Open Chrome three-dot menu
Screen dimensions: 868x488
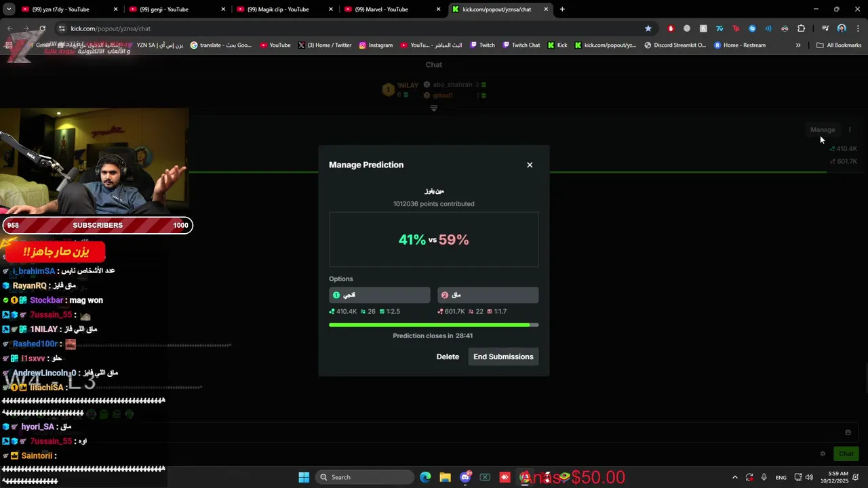click(x=858, y=28)
